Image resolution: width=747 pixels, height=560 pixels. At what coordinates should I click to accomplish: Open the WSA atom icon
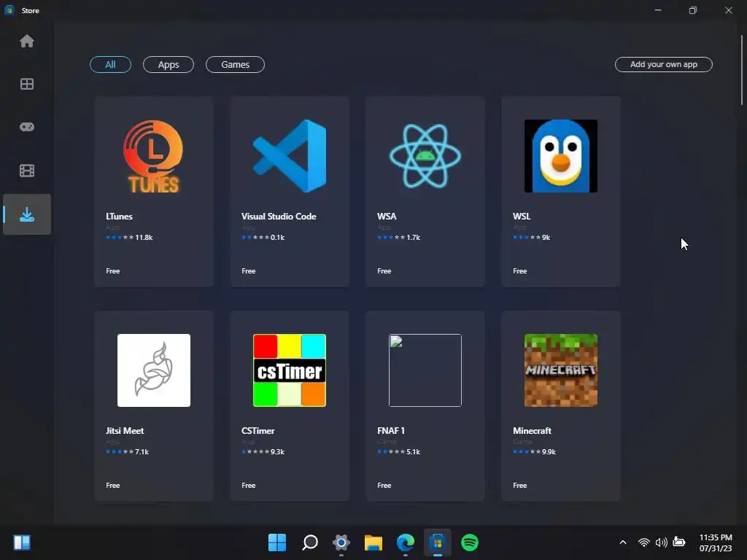click(x=425, y=156)
